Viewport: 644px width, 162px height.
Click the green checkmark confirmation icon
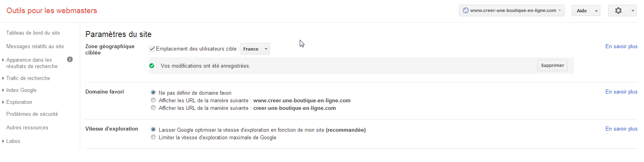point(152,66)
